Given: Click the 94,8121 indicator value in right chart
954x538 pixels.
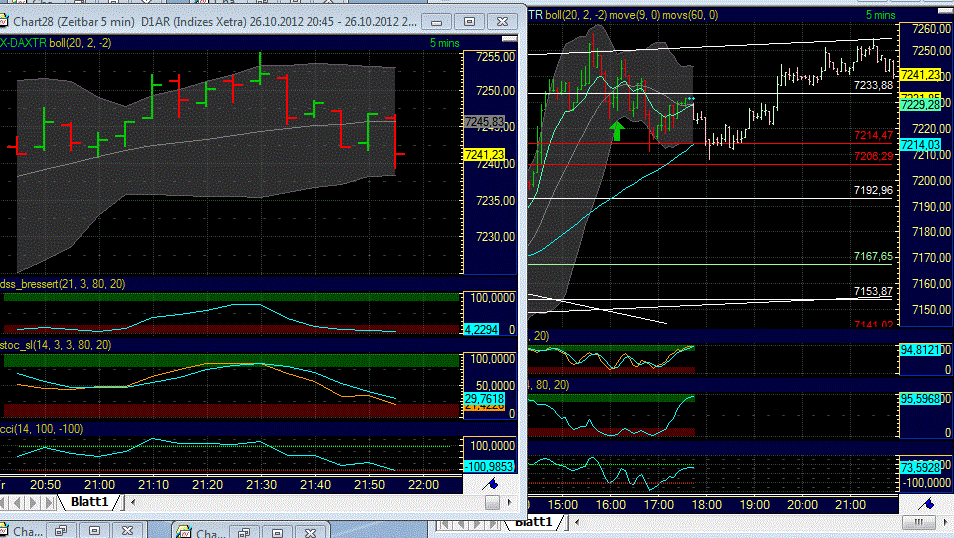Looking at the screenshot, I should coord(921,350).
